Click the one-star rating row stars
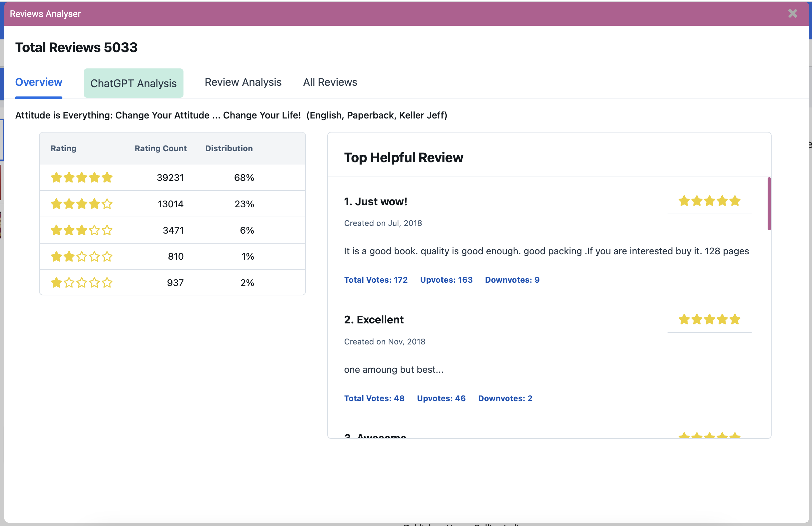812x526 pixels. click(81, 283)
